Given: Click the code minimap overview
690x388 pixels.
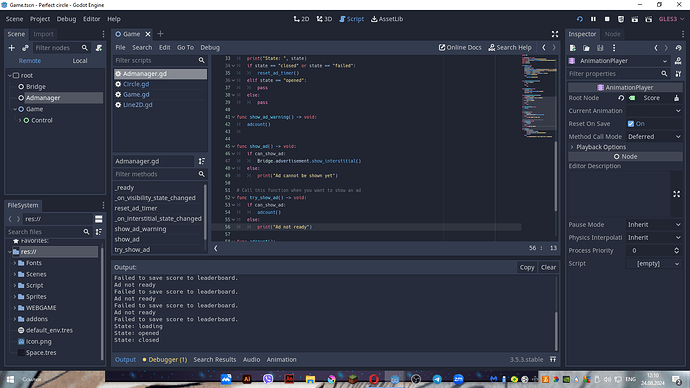Looking at the screenshot, I should click(x=540, y=96).
